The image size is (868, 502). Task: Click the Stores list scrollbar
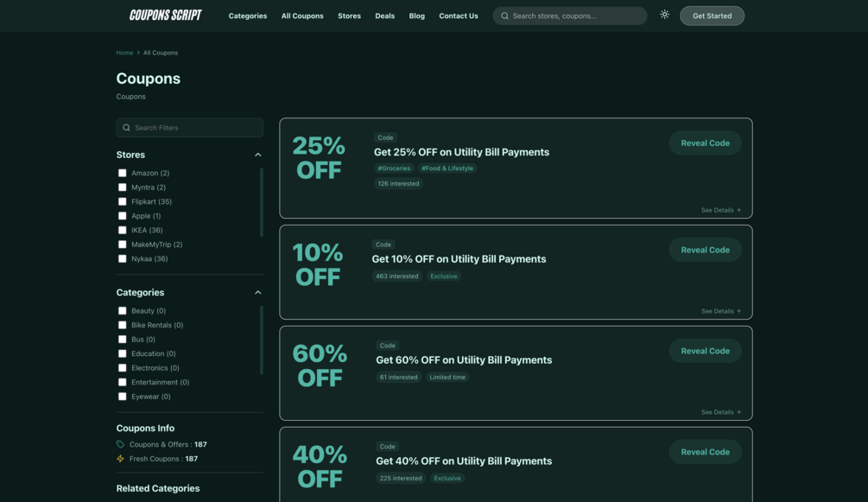click(x=262, y=202)
